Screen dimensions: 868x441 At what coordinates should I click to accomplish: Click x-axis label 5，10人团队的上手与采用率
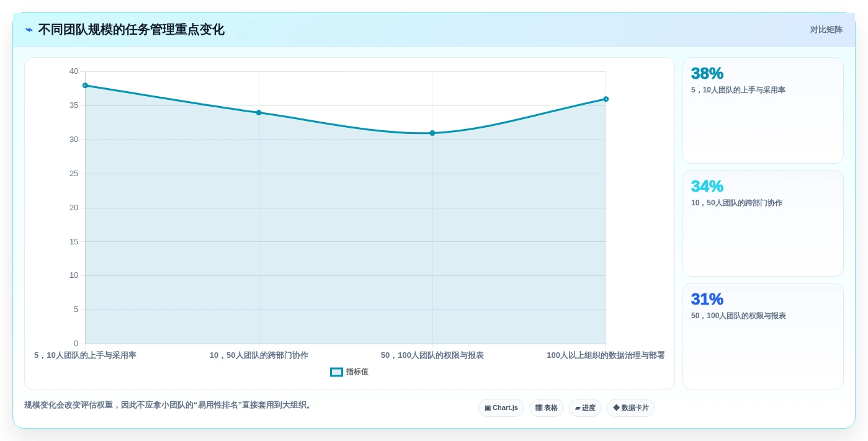pyautogui.click(x=85, y=356)
